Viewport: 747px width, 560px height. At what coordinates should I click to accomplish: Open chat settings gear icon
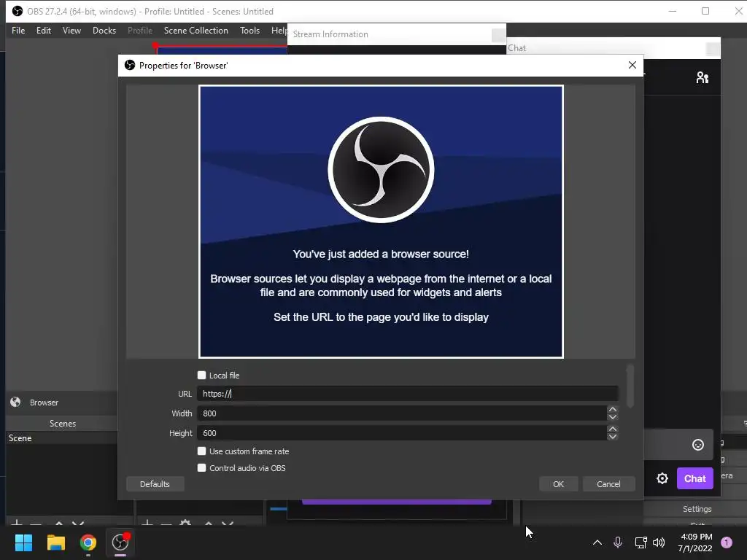662,478
